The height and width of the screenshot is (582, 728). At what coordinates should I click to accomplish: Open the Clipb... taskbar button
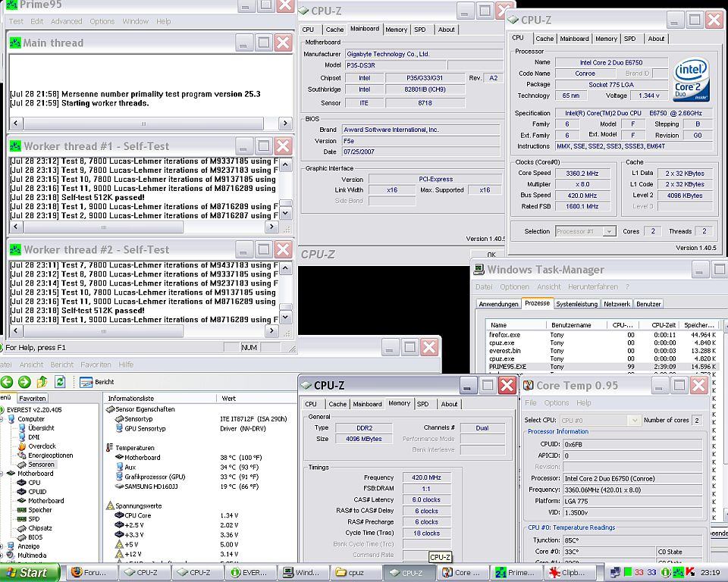click(567, 573)
